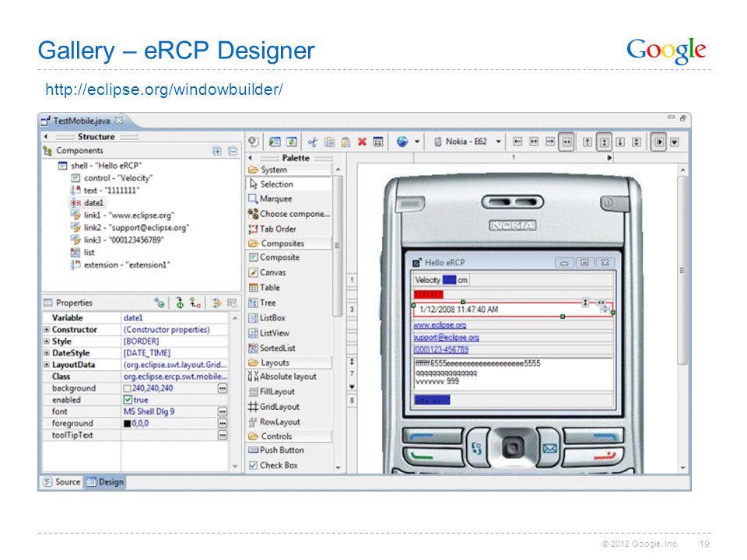The width and height of the screenshot is (747, 560).
Task: Click the vertical align top arrow icon
Action: 587,142
